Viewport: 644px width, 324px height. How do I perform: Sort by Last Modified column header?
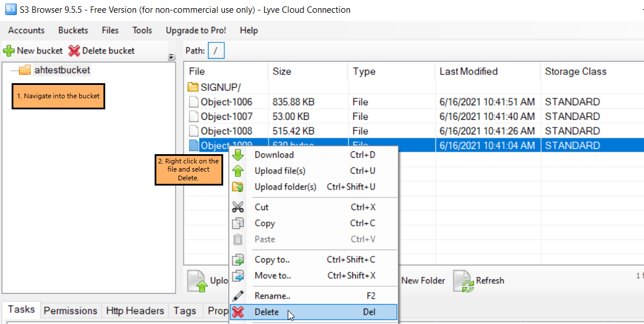[468, 72]
